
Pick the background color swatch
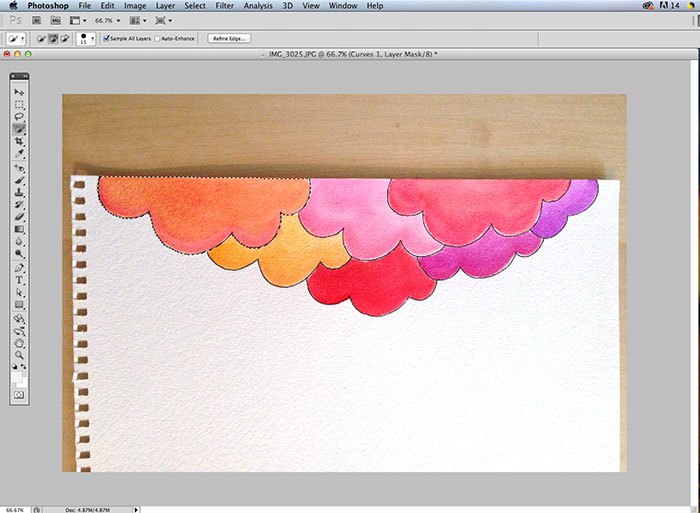22,383
